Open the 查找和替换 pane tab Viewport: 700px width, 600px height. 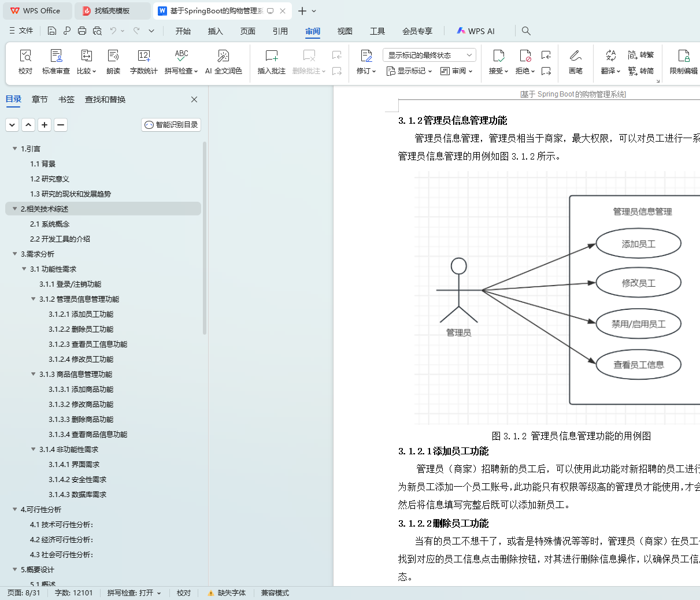(x=105, y=99)
